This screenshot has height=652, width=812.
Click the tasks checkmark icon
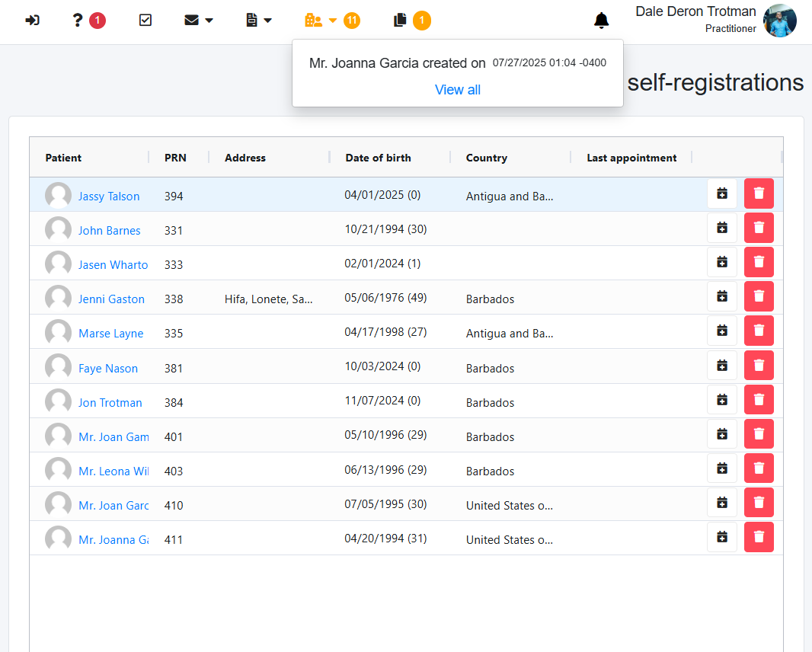(145, 21)
